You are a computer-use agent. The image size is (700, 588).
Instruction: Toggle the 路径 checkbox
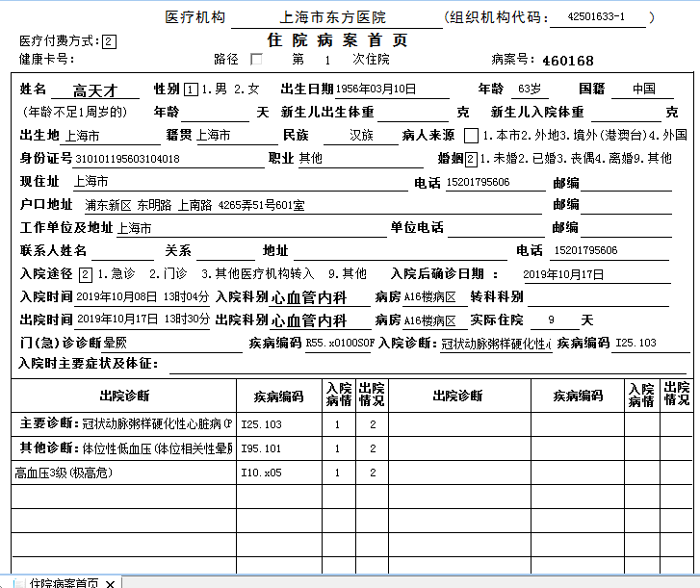[256, 60]
